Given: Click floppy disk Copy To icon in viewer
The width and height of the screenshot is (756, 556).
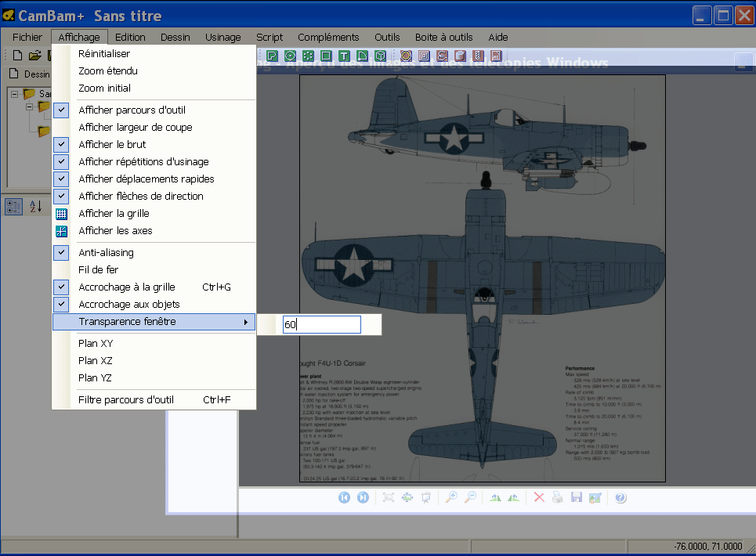Looking at the screenshot, I should pyautogui.click(x=577, y=498).
